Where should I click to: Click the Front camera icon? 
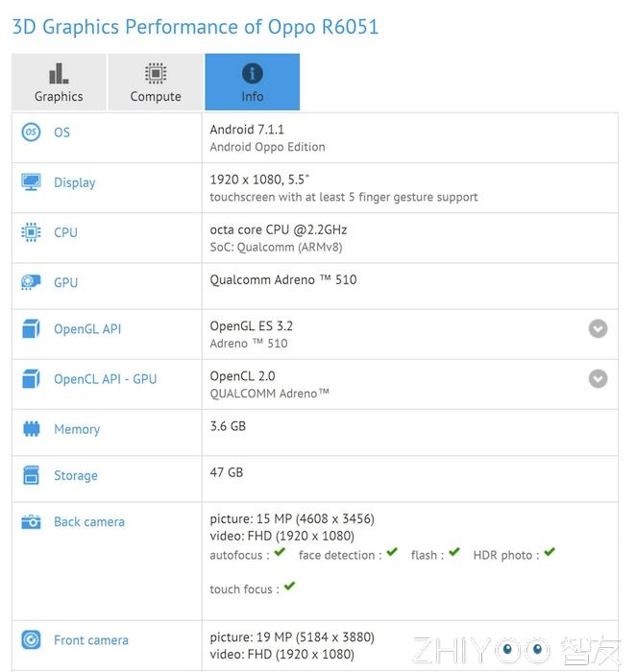point(32,640)
